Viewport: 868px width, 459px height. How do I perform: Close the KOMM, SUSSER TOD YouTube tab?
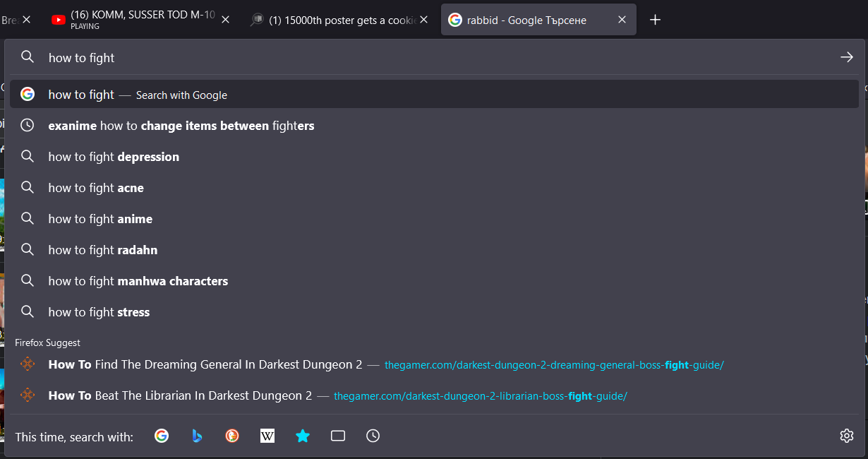pyautogui.click(x=226, y=20)
